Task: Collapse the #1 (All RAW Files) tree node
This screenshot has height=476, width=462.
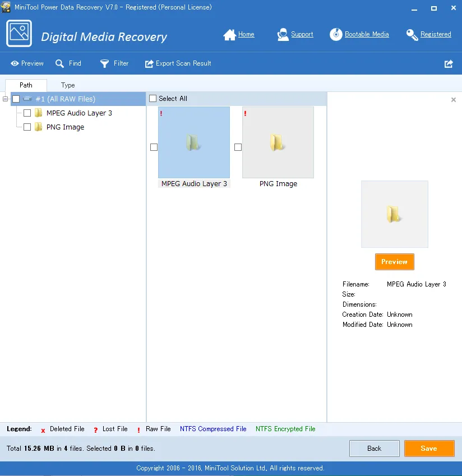Action: pos(6,99)
